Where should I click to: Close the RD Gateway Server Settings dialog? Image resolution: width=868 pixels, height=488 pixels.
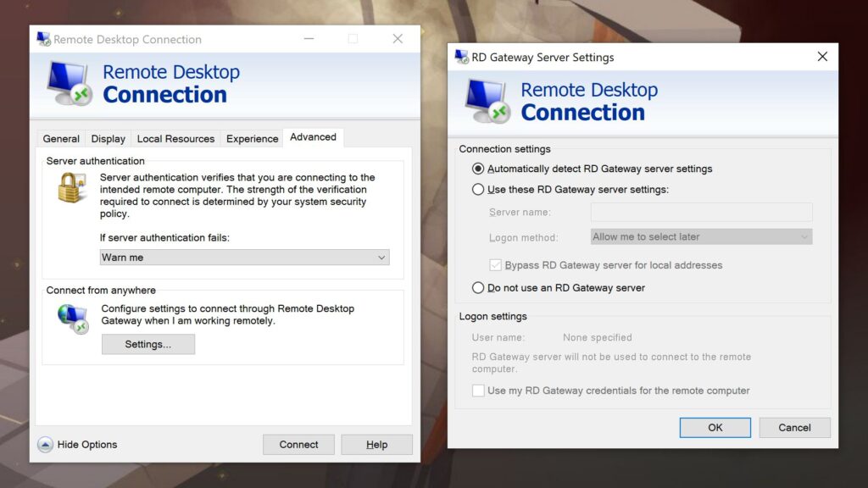[822, 57]
